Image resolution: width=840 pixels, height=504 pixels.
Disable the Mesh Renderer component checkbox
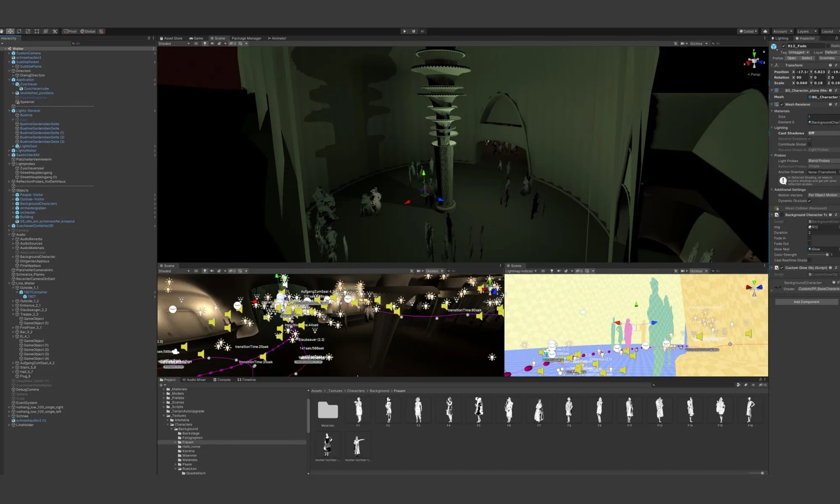pos(782,105)
